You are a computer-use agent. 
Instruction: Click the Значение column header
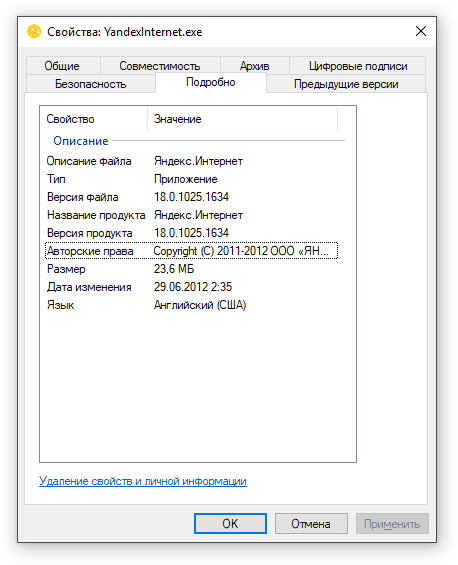click(x=243, y=119)
